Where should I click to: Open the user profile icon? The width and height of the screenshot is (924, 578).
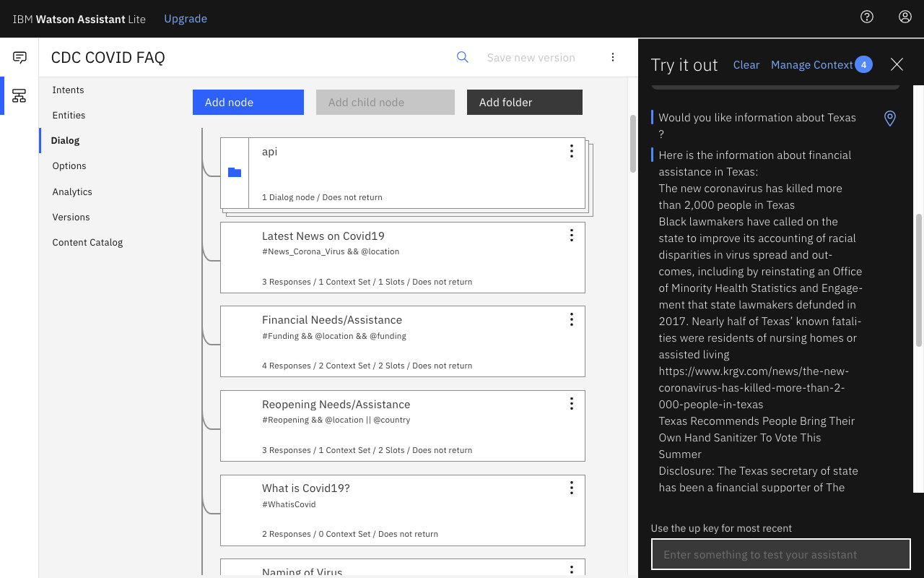coord(905,17)
